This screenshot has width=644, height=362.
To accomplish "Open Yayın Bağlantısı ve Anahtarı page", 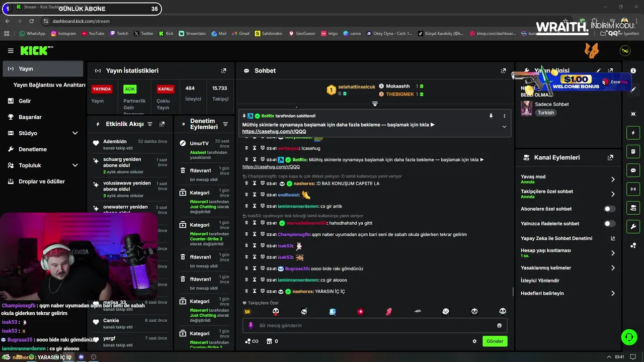I will point(49,85).
